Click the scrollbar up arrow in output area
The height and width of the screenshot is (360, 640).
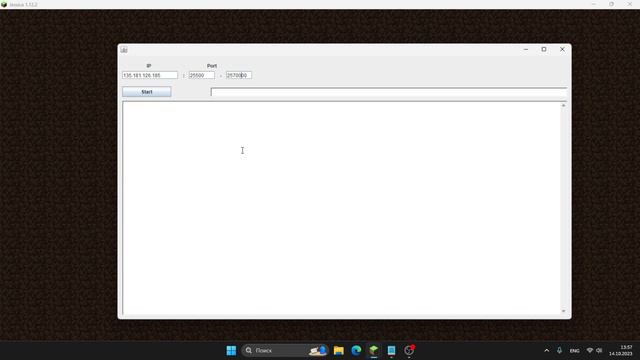click(x=563, y=105)
